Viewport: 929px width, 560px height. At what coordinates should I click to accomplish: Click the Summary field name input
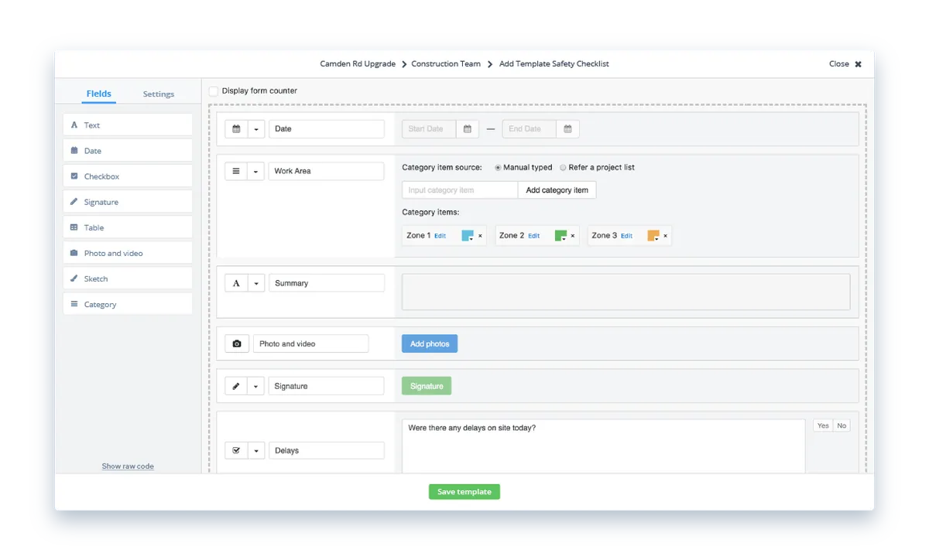tap(327, 283)
